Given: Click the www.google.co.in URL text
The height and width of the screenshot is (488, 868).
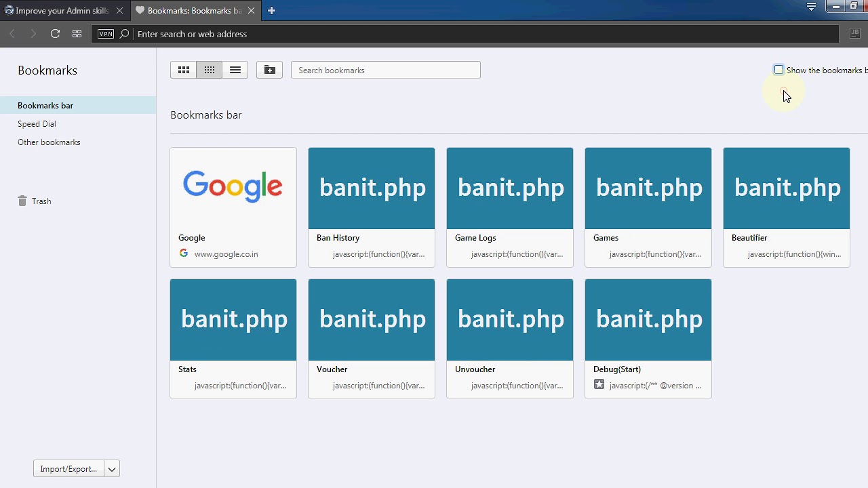Looking at the screenshot, I should coord(226,254).
